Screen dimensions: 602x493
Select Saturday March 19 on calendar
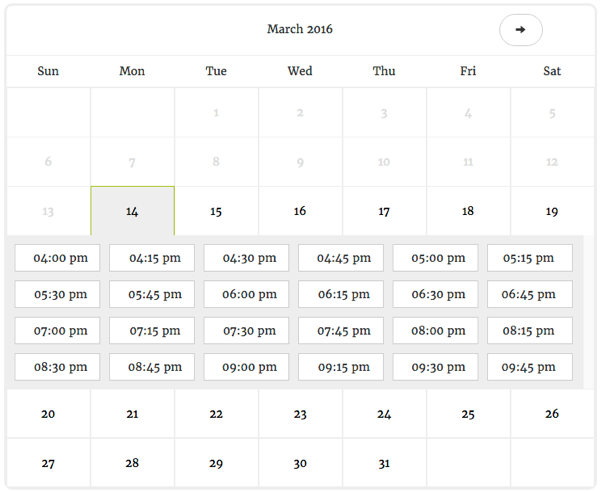pyautogui.click(x=552, y=211)
